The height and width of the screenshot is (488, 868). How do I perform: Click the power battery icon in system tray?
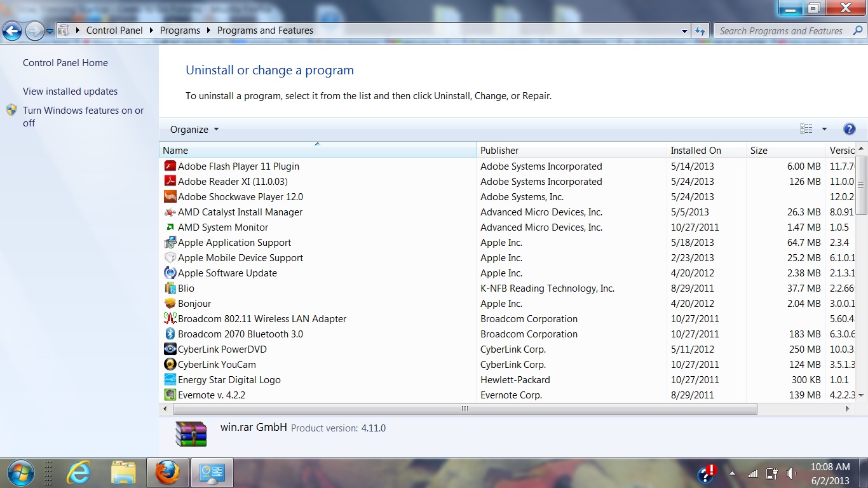pyautogui.click(x=772, y=473)
